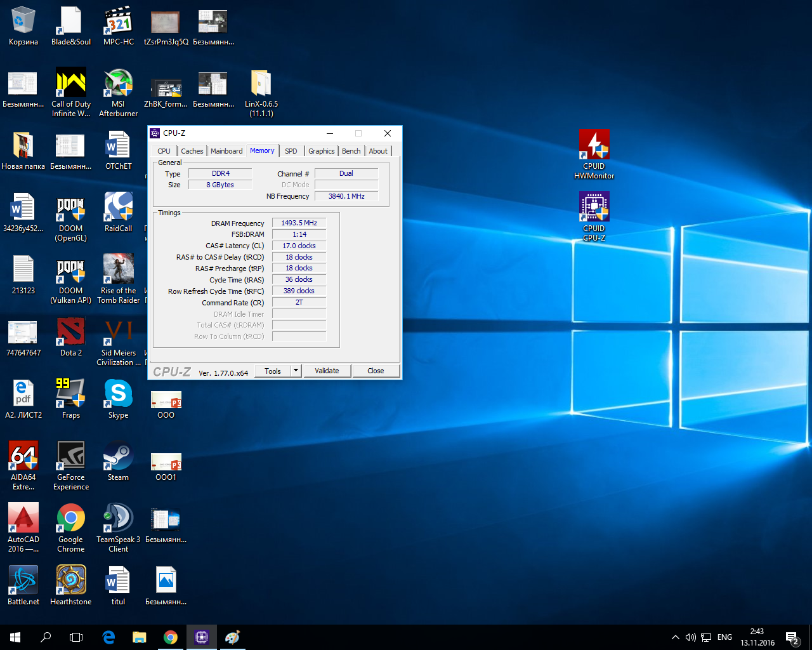The height and width of the screenshot is (650, 812).
Task: Switch to the Mainboard tab
Action: (x=226, y=151)
